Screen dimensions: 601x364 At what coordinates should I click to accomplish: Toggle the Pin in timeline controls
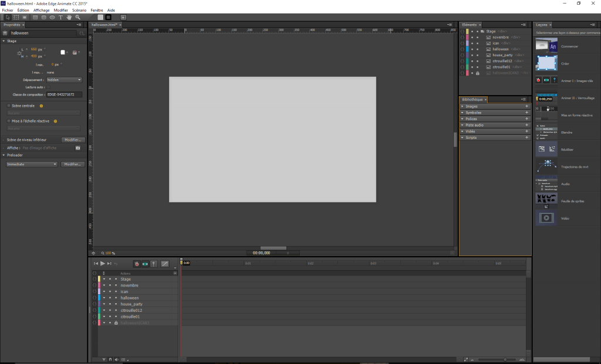pyautogui.click(x=154, y=264)
